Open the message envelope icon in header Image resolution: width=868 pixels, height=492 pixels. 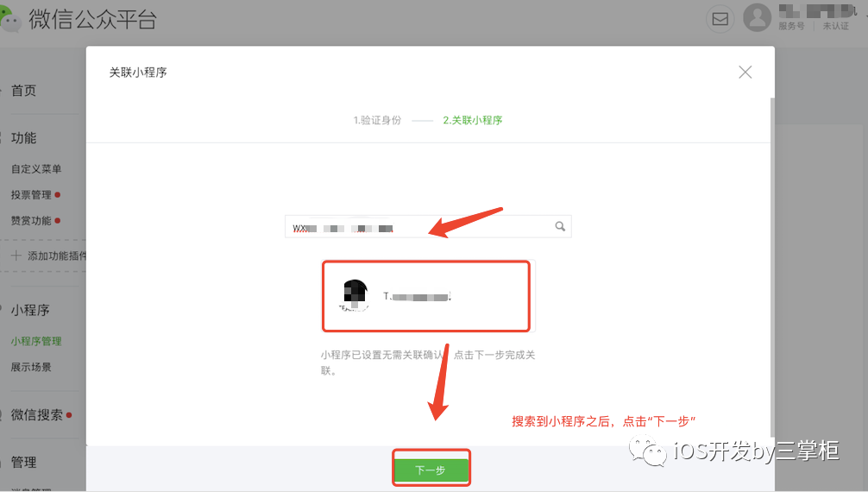coord(720,19)
